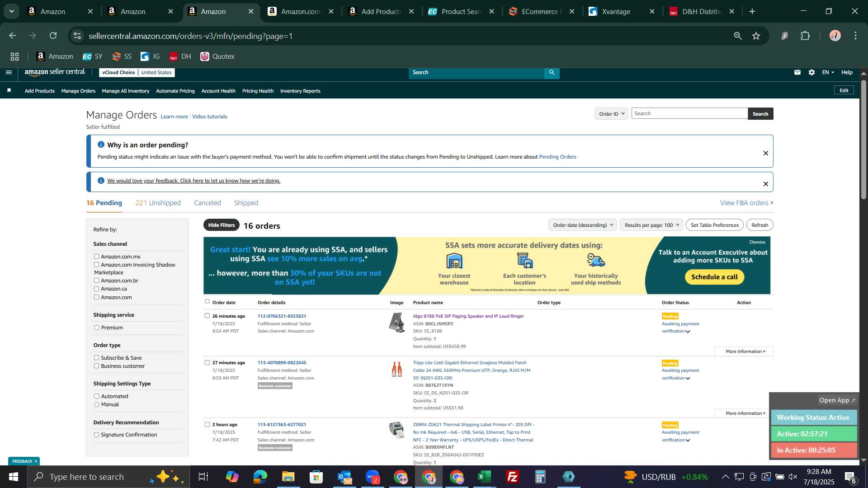The image size is (868, 488).
Task: Click the Windows Start button
Action: tap(14, 477)
